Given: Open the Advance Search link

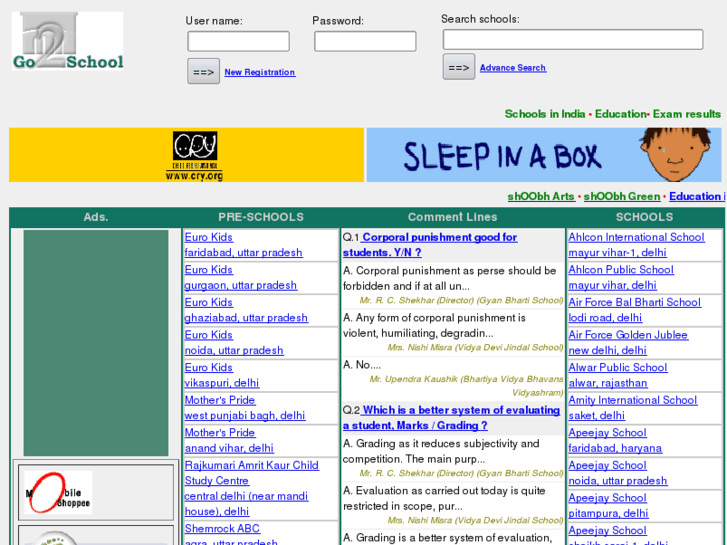Looking at the screenshot, I should (x=513, y=68).
